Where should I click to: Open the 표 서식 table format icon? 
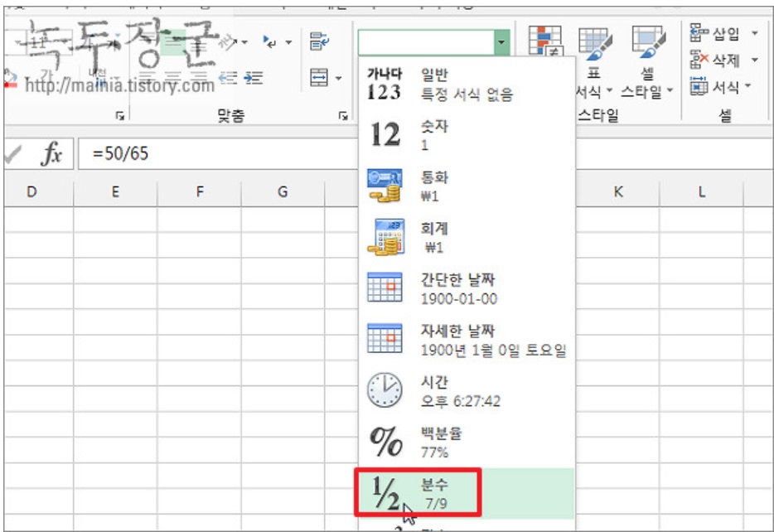pyautogui.click(x=595, y=45)
